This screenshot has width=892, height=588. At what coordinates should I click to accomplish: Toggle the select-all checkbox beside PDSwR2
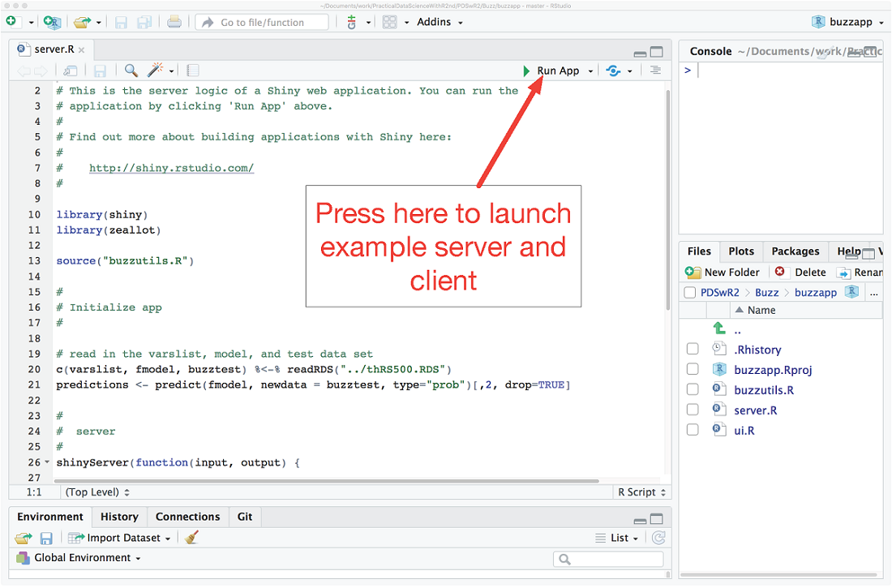[x=690, y=293]
